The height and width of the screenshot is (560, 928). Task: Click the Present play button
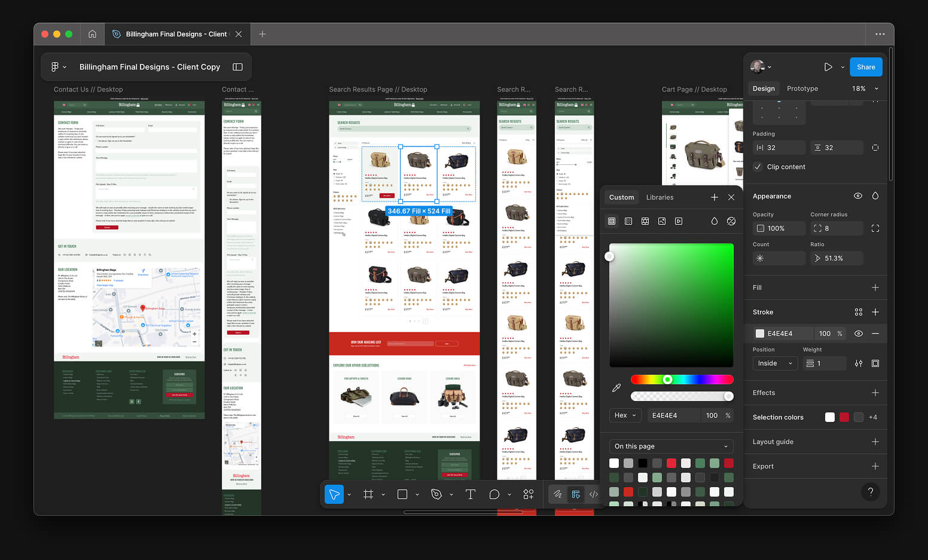(x=828, y=67)
